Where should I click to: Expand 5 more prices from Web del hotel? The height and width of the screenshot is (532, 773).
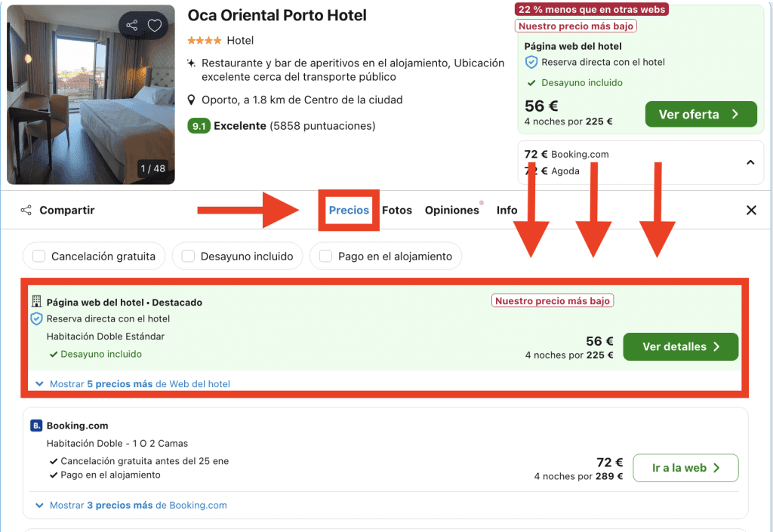[x=133, y=384]
